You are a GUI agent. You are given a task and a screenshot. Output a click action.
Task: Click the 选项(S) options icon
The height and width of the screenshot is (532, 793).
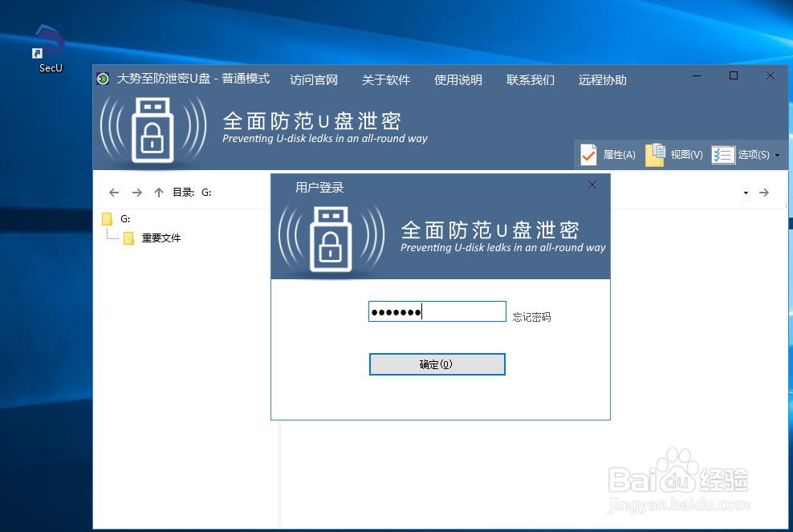722,154
